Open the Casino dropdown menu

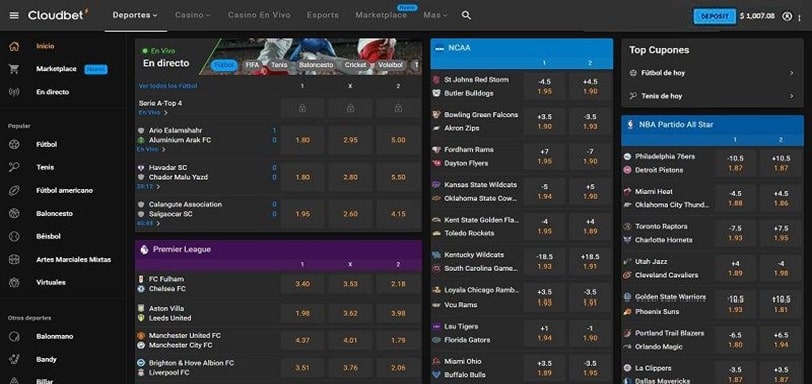point(193,16)
